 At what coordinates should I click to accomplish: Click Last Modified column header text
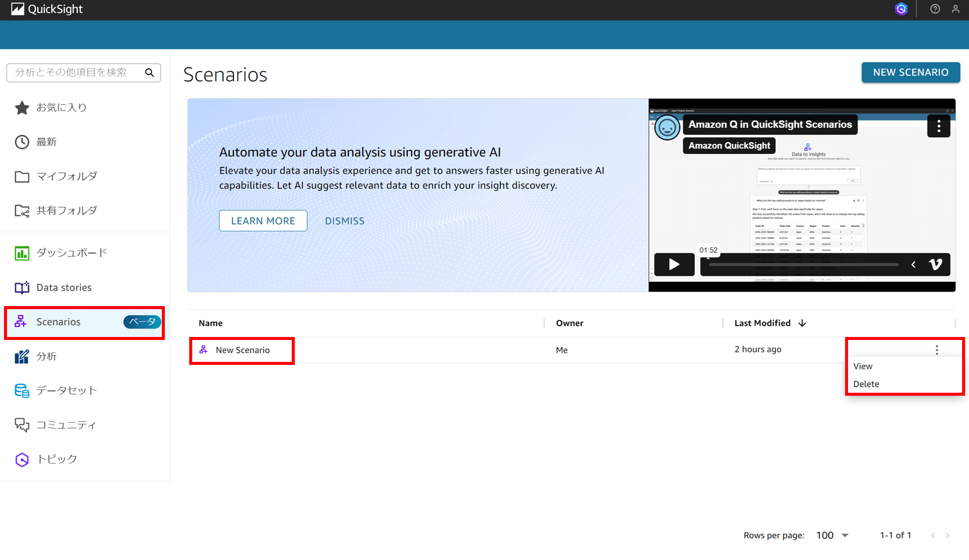point(762,323)
